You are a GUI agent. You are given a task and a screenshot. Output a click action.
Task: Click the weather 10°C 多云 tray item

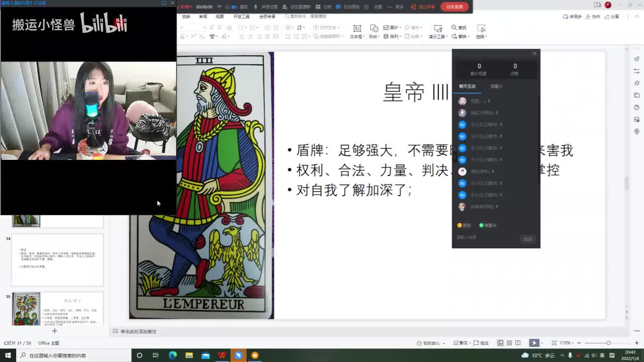(539, 355)
